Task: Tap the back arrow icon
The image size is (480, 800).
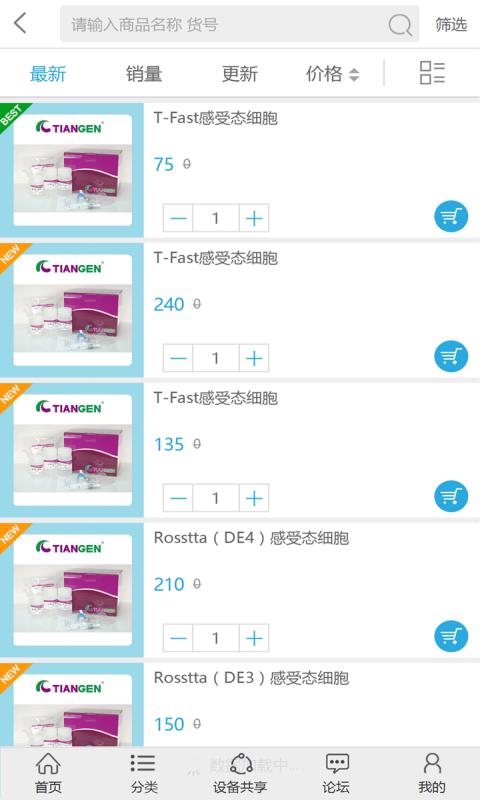Action: coord(20,23)
